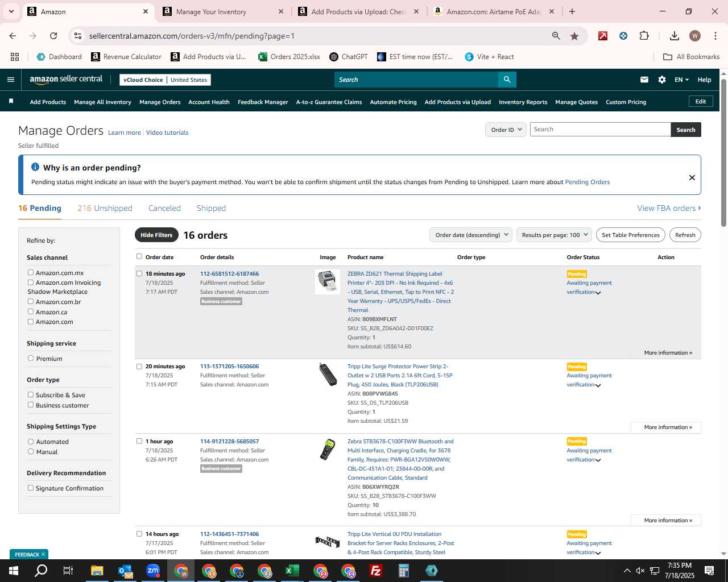Viewport: 728px width, 582px height.
Task: Tick the Amazon.ca sales channel checkbox
Action: click(31, 311)
